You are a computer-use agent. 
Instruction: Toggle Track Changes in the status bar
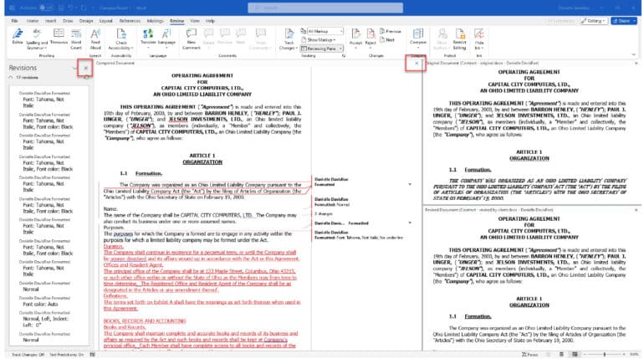click(28, 355)
